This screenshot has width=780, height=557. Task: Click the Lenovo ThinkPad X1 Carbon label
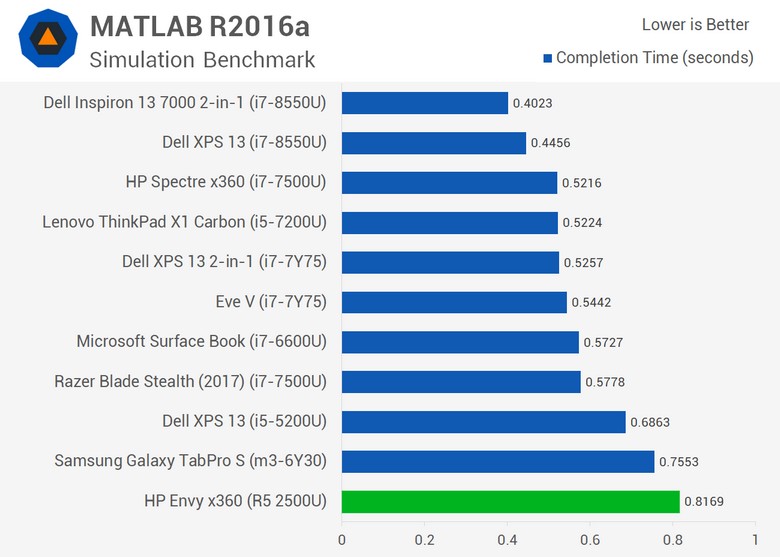click(185, 222)
